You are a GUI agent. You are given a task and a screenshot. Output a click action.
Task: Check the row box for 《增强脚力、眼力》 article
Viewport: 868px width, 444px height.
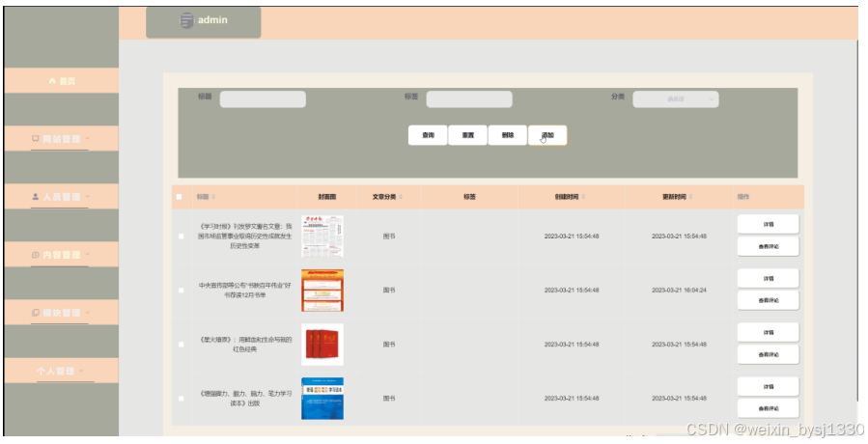tap(181, 398)
